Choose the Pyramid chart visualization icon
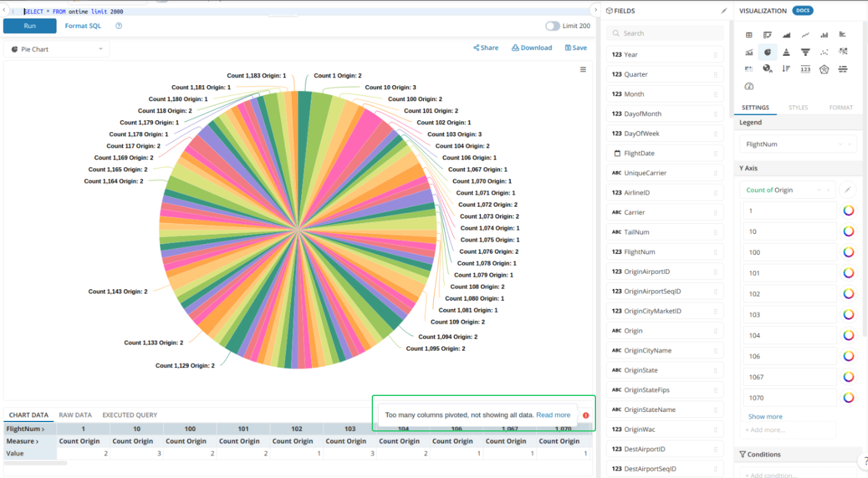Image resolution: width=868 pixels, height=478 pixels. [786, 52]
